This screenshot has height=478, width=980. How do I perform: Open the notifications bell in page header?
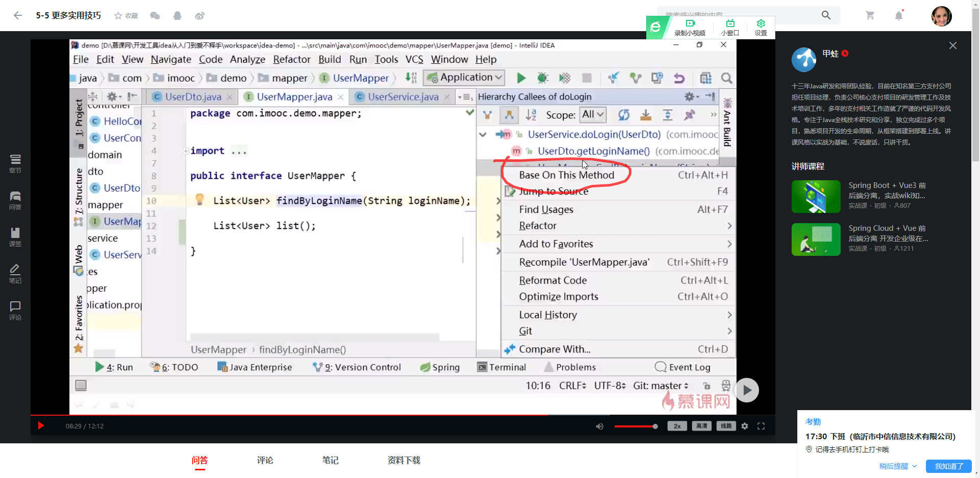click(899, 16)
